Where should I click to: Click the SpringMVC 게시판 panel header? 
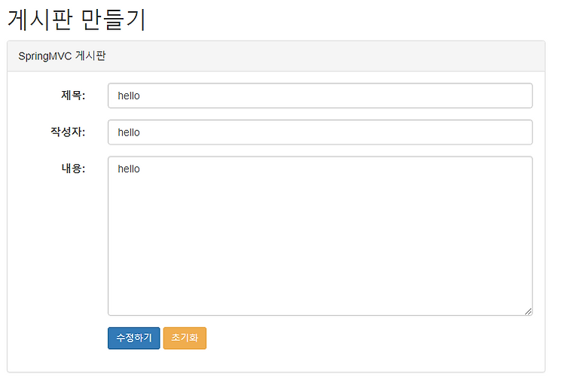point(276,56)
